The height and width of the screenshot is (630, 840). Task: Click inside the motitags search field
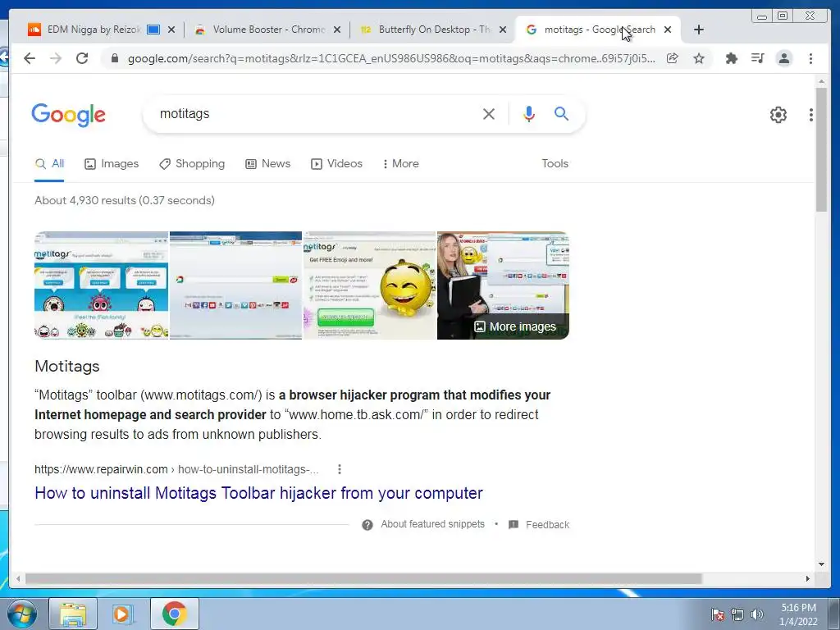[316, 113]
